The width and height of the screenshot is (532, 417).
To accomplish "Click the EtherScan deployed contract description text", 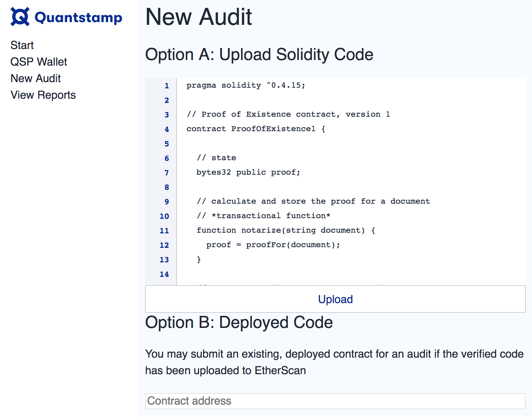I will pyautogui.click(x=334, y=362).
